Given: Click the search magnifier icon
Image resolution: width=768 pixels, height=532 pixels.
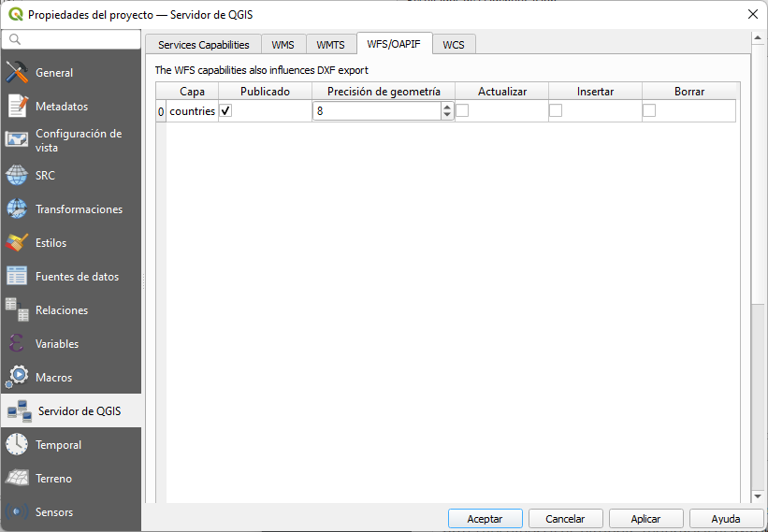Looking at the screenshot, I should (x=15, y=39).
